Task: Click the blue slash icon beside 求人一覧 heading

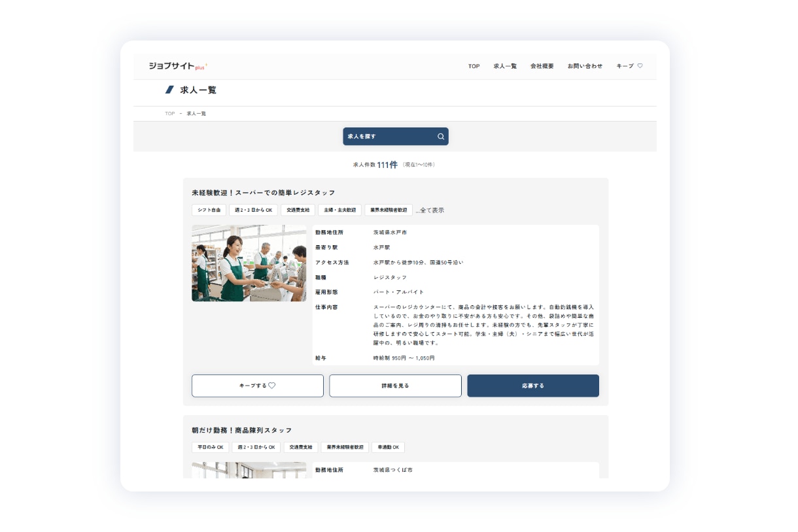Action: [170, 90]
